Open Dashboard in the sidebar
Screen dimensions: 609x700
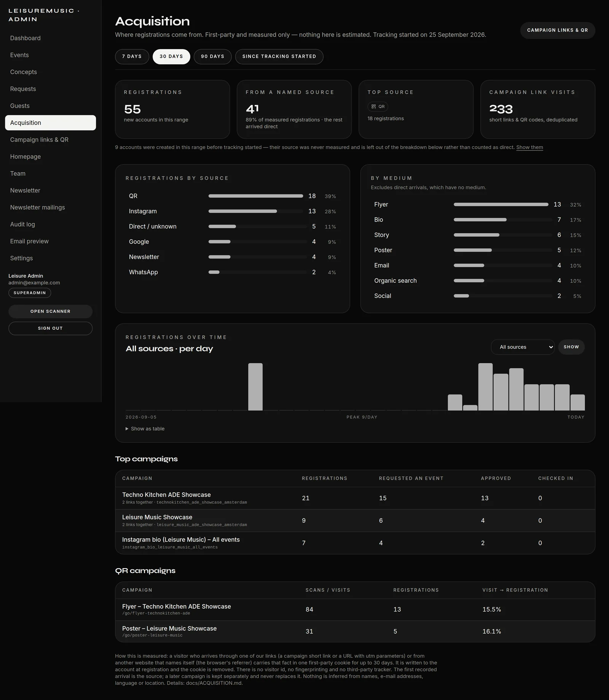[x=50, y=38]
